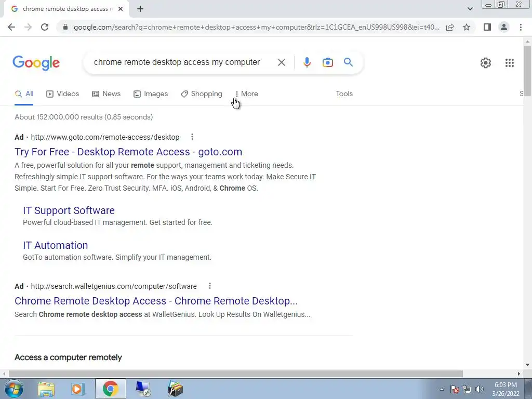
Task: Open the search Tools options
Action: click(344, 94)
